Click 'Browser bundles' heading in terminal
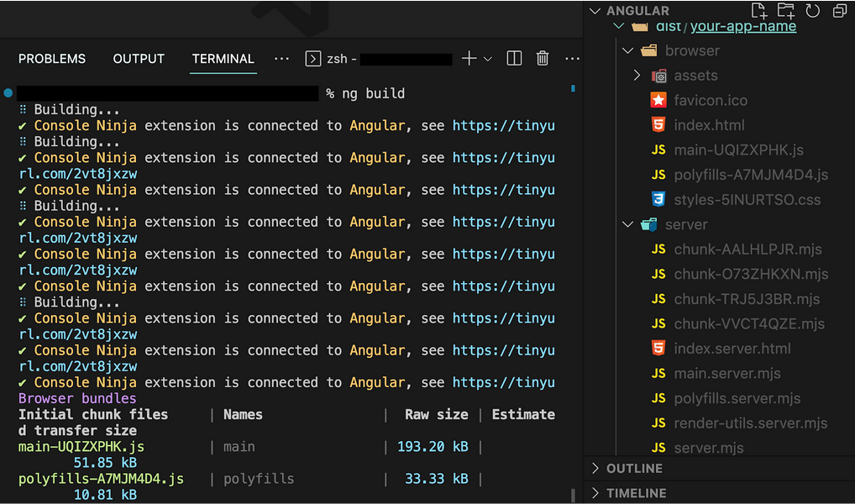 click(x=77, y=398)
